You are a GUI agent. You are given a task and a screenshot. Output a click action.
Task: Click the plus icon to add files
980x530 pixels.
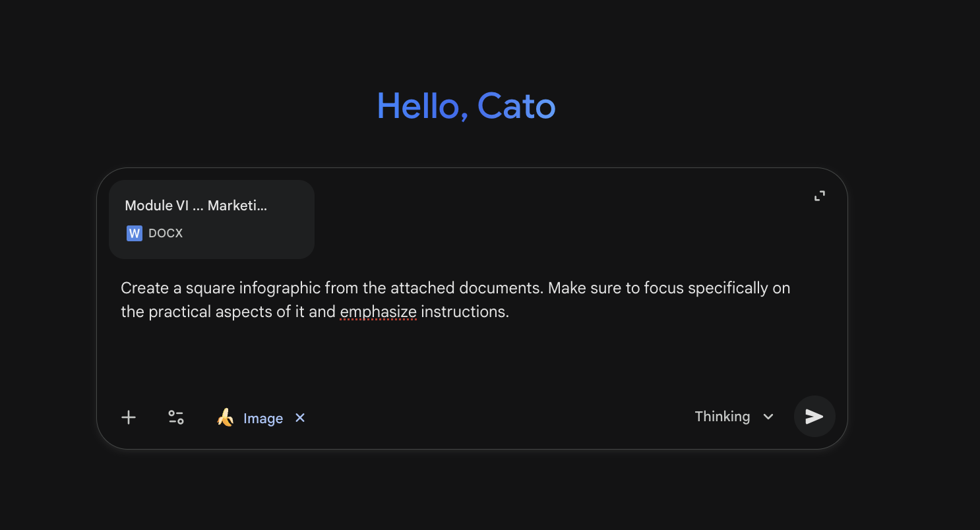[x=129, y=417]
